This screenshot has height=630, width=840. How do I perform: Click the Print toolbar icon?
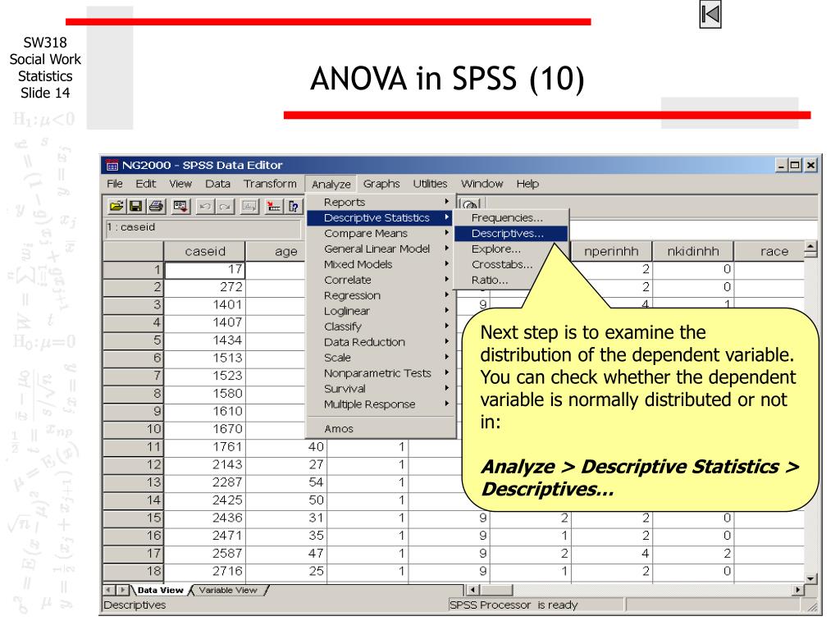coord(156,206)
